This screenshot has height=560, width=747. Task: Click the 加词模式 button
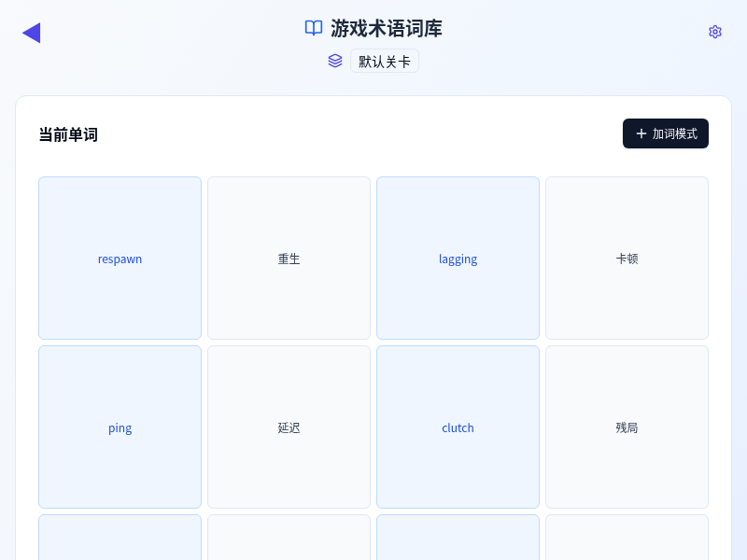click(x=666, y=133)
